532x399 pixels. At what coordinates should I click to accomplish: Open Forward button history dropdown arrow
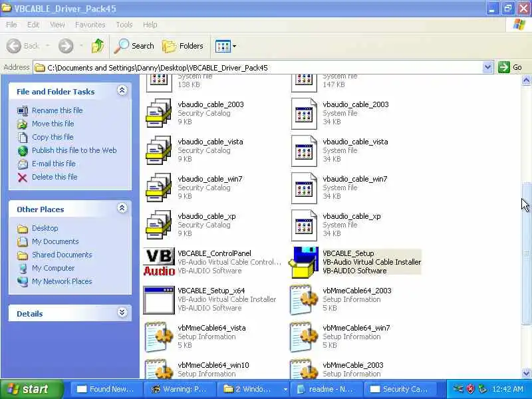pos(81,46)
